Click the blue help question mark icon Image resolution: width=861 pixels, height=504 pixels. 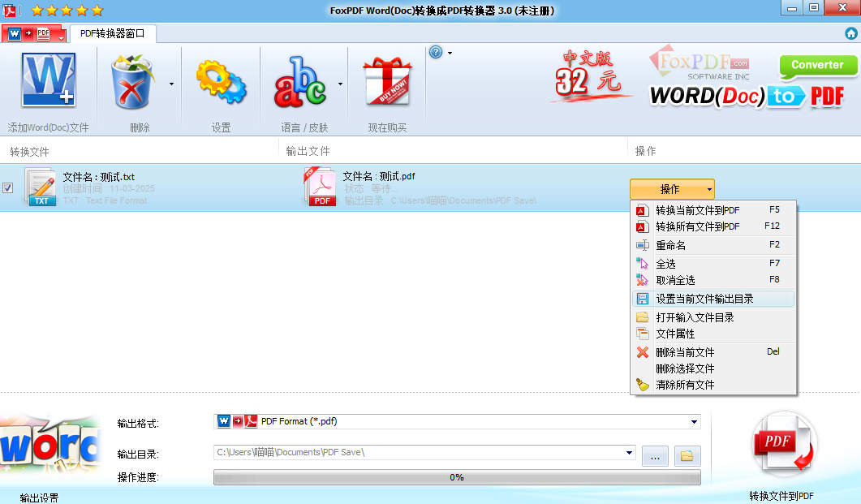coord(436,53)
